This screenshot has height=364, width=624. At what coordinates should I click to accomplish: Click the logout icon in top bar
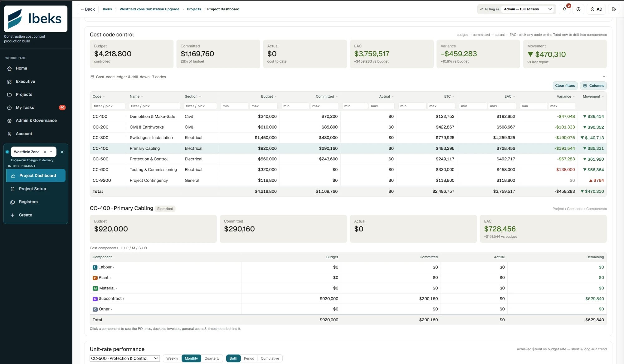point(614,9)
